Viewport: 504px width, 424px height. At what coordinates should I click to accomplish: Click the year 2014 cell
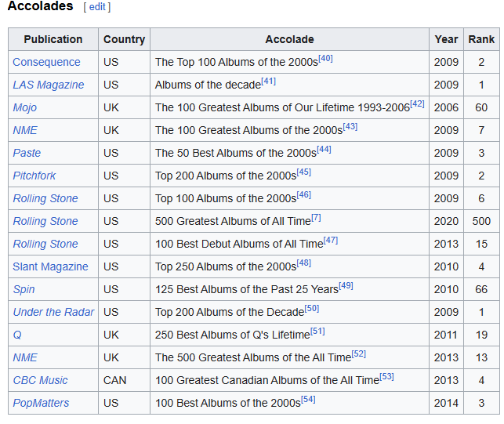446,403
